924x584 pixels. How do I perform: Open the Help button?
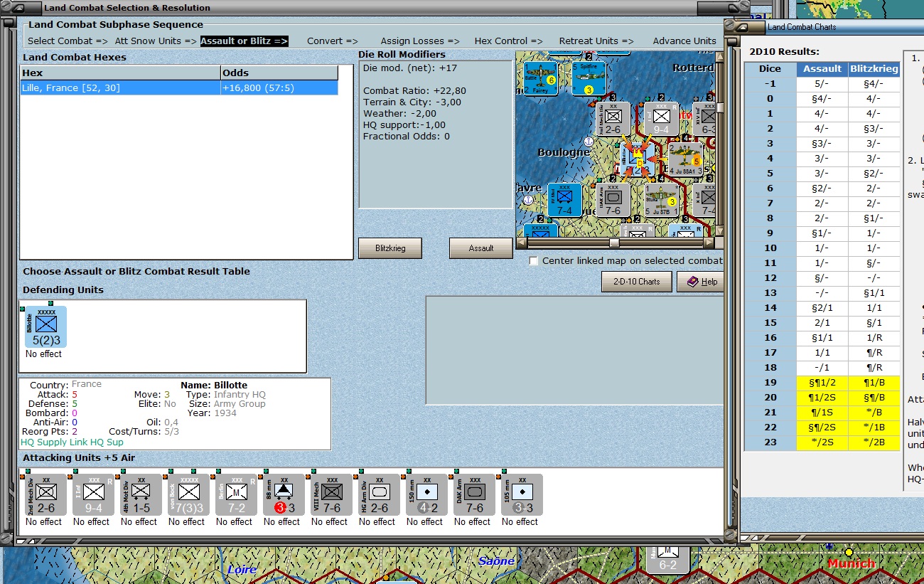click(700, 282)
